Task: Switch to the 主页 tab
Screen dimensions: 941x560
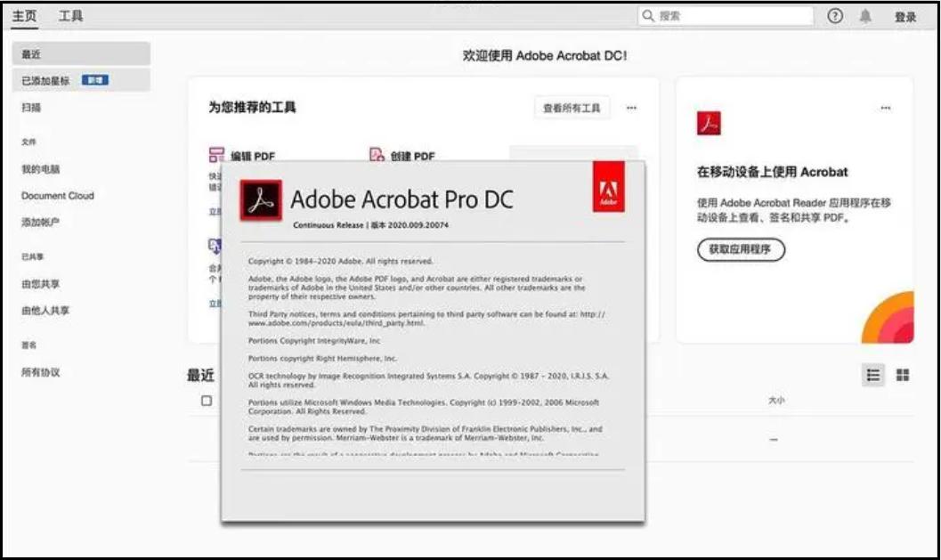Action: (24, 14)
